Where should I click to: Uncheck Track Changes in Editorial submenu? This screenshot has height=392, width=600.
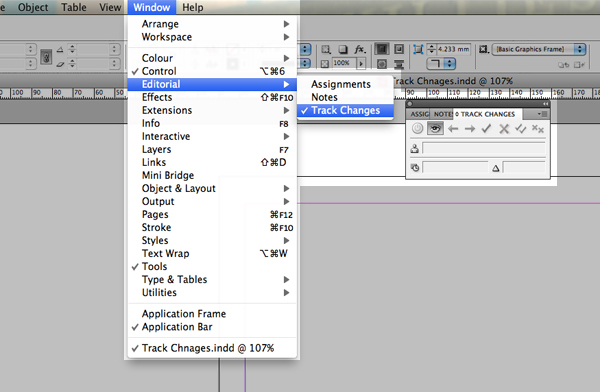(x=345, y=110)
